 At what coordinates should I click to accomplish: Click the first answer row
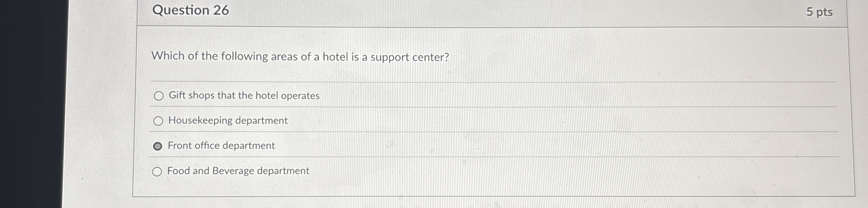[x=423, y=95]
